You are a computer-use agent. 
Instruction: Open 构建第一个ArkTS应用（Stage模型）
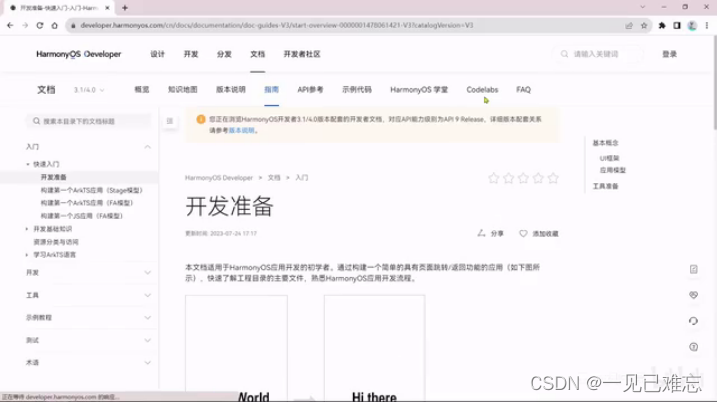92,190
